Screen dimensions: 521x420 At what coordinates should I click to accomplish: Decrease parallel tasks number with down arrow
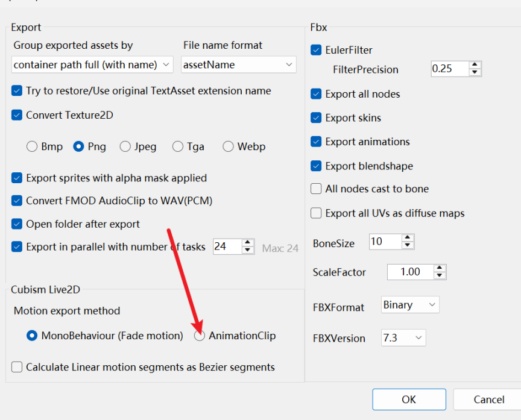[248, 250]
